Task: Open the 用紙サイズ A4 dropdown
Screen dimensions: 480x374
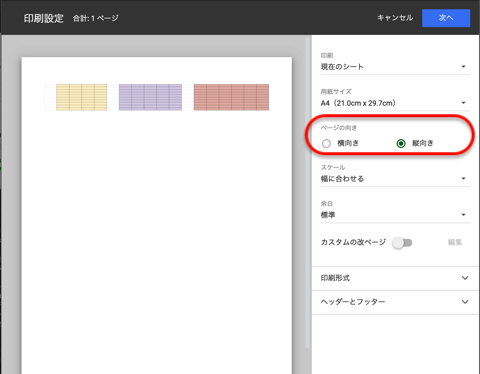Action: point(395,103)
